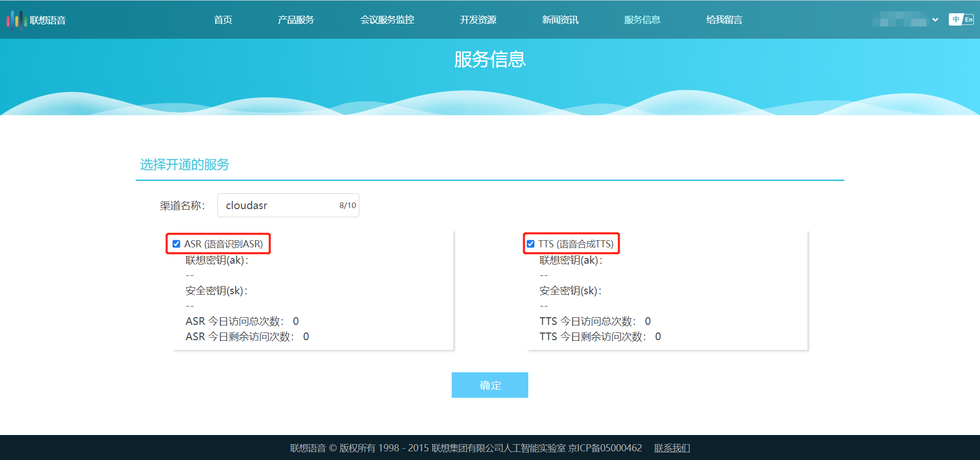Uncheck the ASR (语音识别ASR) checkbox
Image resolution: width=980 pixels, height=460 pixels.
pyautogui.click(x=177, y=244)
